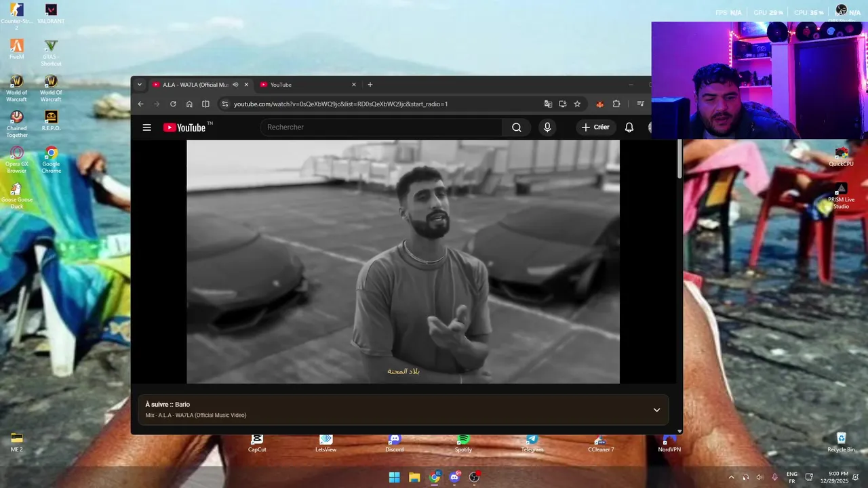Go to YouTube home via the logo
Viewport: 868px width, 488px height.
(184, 127)
